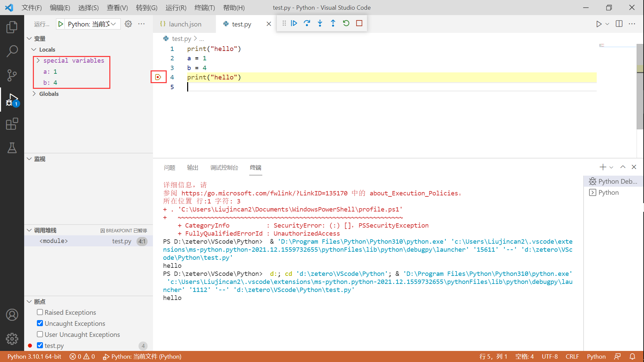Click the debug Step Over icon
Viewport: 644px width, 362px height.
point(307,23)
